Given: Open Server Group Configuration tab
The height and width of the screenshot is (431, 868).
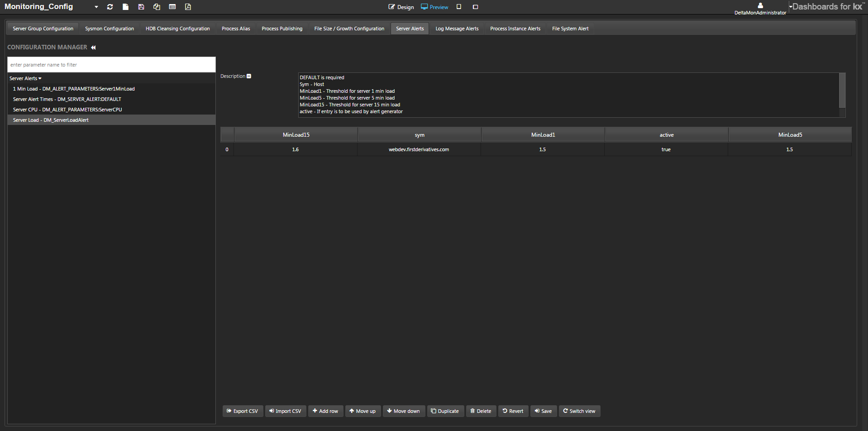Looking at the screenshot, I should click(x=43, y=29).
